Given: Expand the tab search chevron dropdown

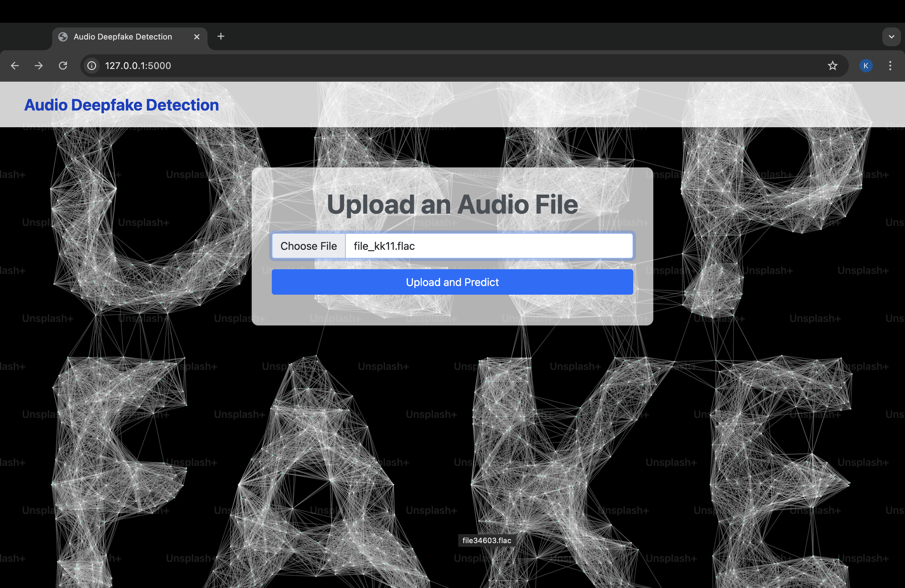Looking at the screenshot, I should click(x=891, y=37).
